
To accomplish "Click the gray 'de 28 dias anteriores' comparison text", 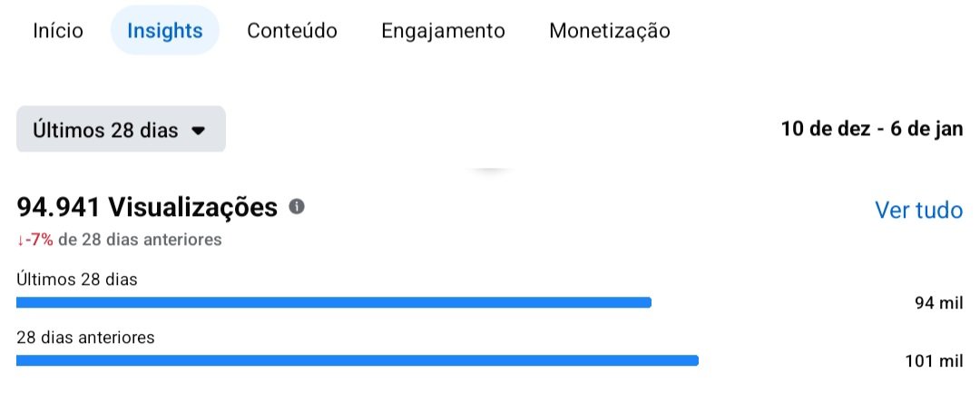I will [140, 241].
